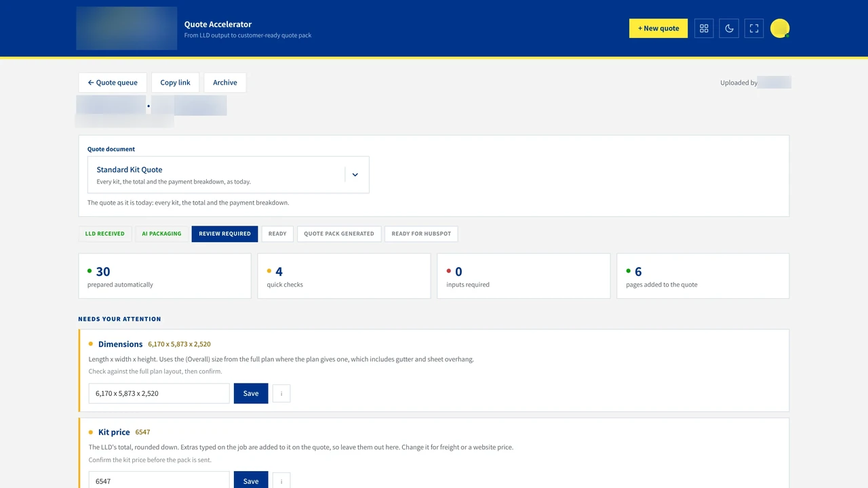Open the 30 prepared automatically card
The height and width of the screenshot is (488, 868).
pos(165,276)
